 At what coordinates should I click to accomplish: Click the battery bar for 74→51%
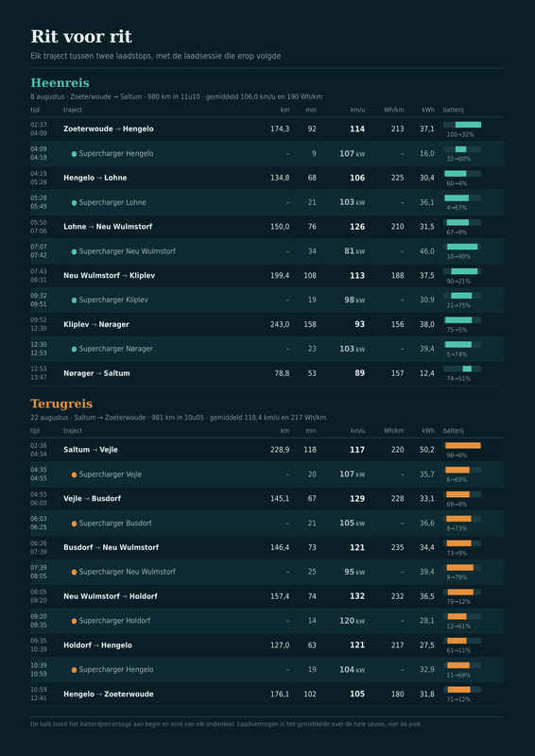461,369
